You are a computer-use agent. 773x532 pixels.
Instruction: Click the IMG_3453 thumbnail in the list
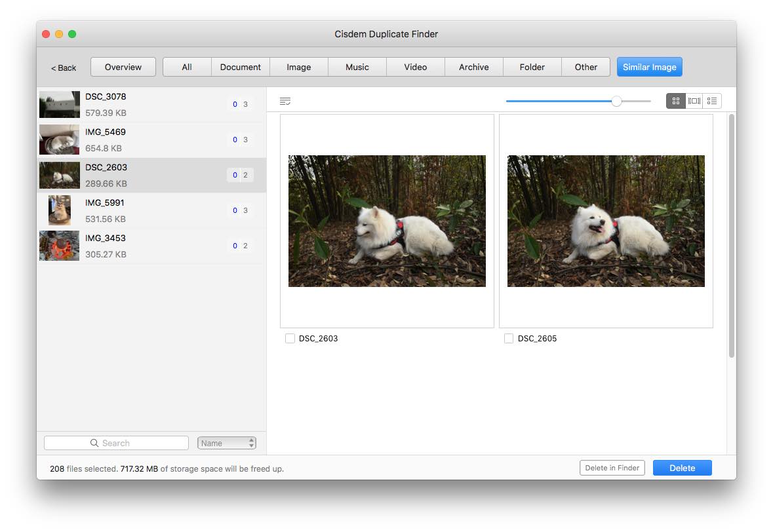[60, 246]
